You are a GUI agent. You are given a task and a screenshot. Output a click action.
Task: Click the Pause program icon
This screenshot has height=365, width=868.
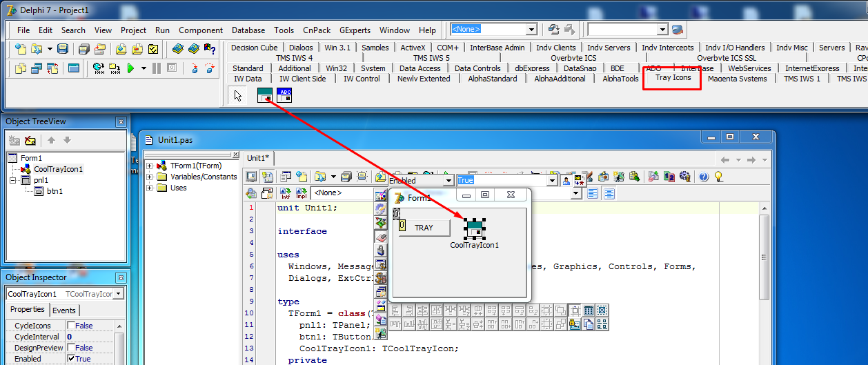click(157, 68)
